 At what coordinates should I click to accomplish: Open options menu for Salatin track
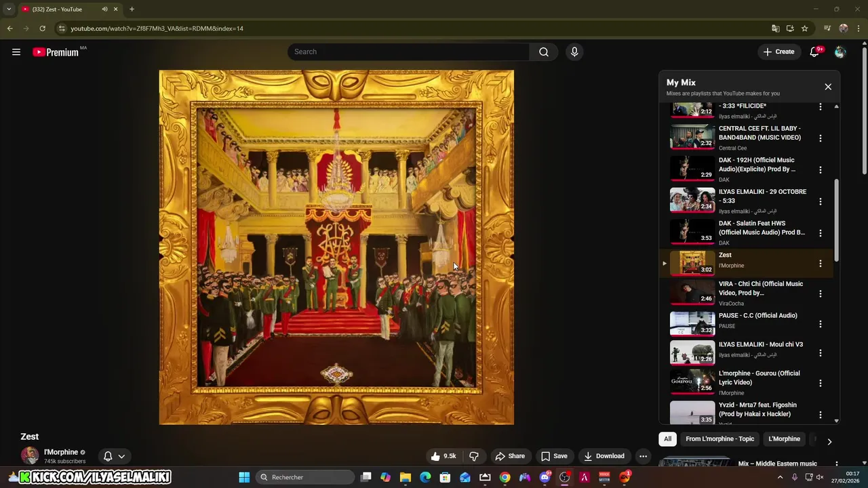(x=820, y=233)
